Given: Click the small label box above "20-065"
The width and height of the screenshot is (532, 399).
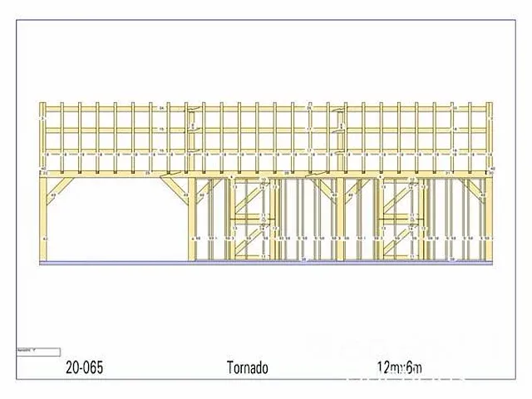Looking at the screenshot, I should click(x=38, y=352).
